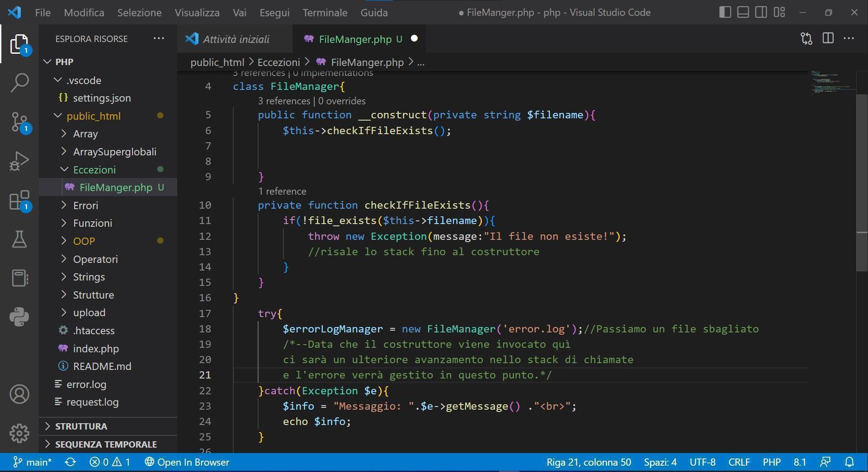The height and width of the screenshot is (472, 868).
Task: Select PHP version 8.1 in status bar
Action: tap(800, 462)
